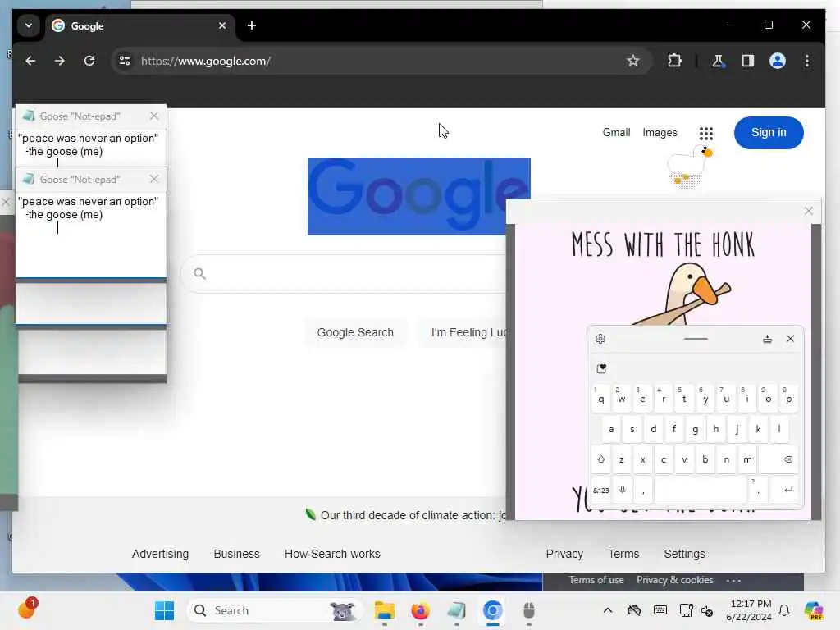This screenshot has height=630, width=840.
Task: Click the Google Search button
Action: pos(355,332)
